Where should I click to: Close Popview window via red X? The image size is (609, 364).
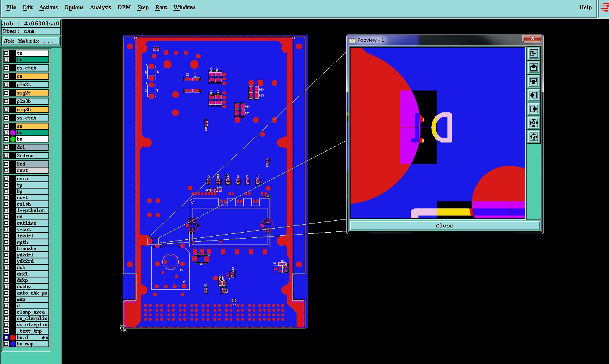(x=532, y=38)
